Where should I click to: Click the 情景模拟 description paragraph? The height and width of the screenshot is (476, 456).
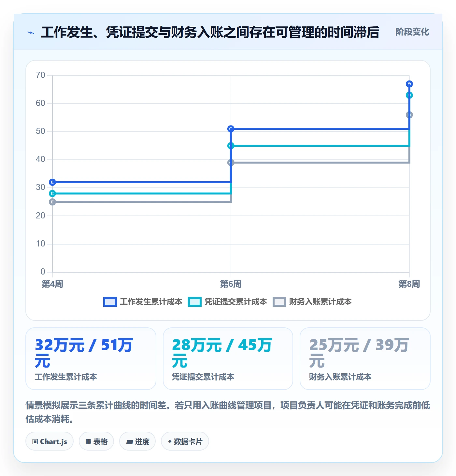[228, 412]
